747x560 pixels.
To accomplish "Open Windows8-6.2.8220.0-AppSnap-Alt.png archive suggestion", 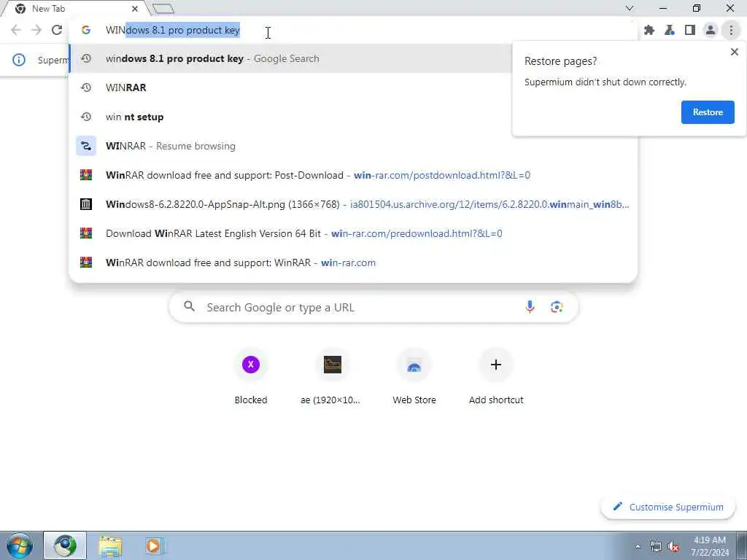I will 353,204.
